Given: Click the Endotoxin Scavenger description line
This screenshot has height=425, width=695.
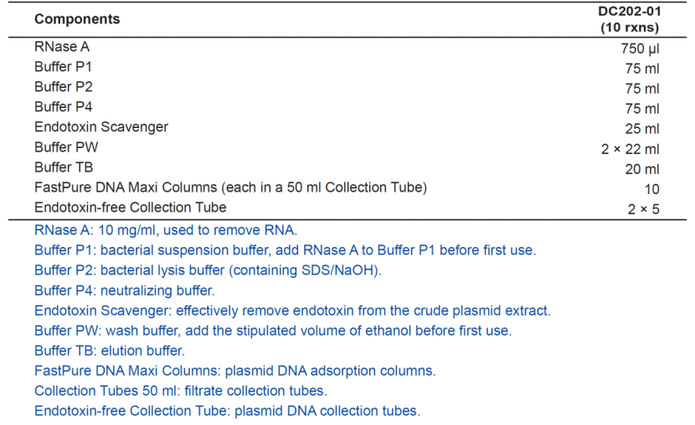Looking at the screenshot, I should tap(293, 311).
